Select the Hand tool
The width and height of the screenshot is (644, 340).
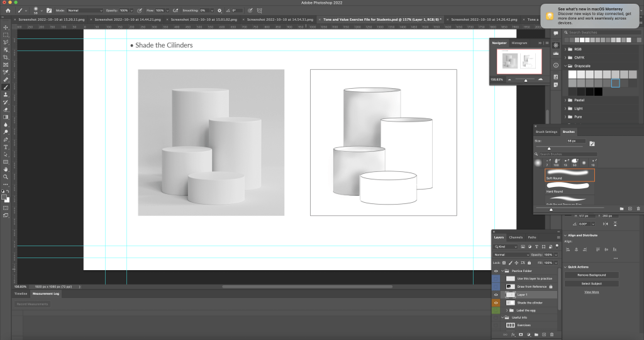[x=6, y=169]
